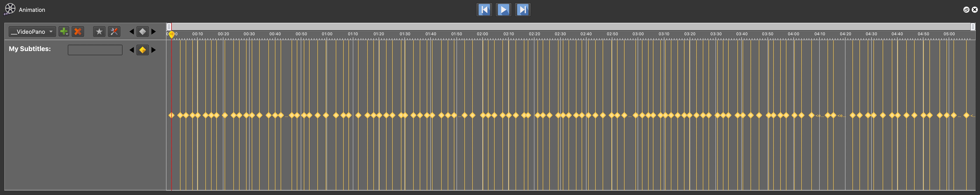Jump to previous keyframe in top toolbar row
The width and height of the screenshot is (980, 195).
(x=132, y=32)
